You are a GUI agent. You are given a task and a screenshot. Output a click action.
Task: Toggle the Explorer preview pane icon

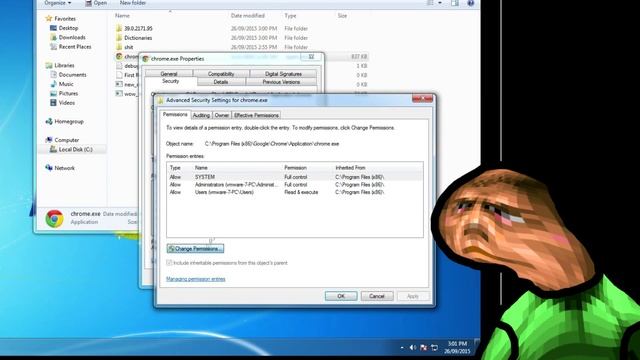(x=455, y=3)
